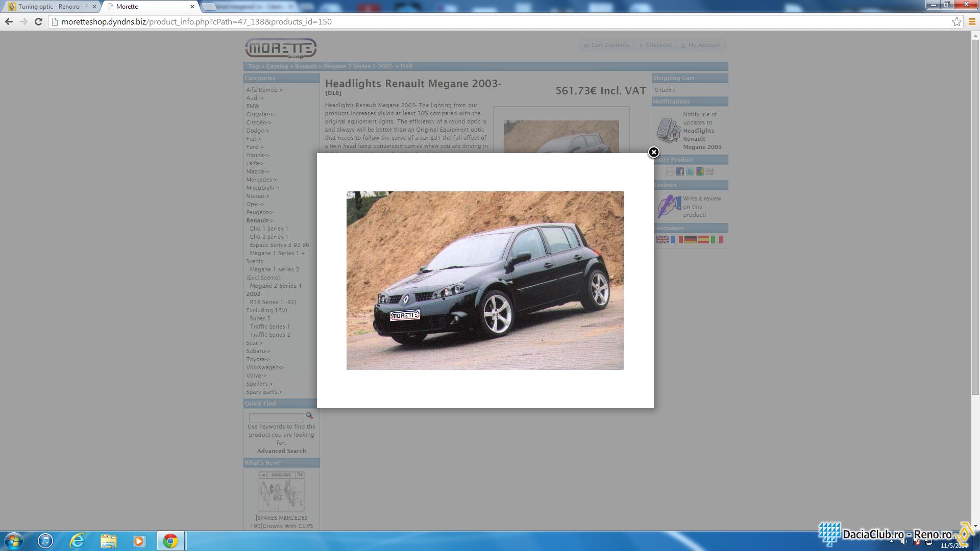This screenshot has height=551, width=980.
Task: Click the Morette Shop logo
Action: click(x=281, y=48)
